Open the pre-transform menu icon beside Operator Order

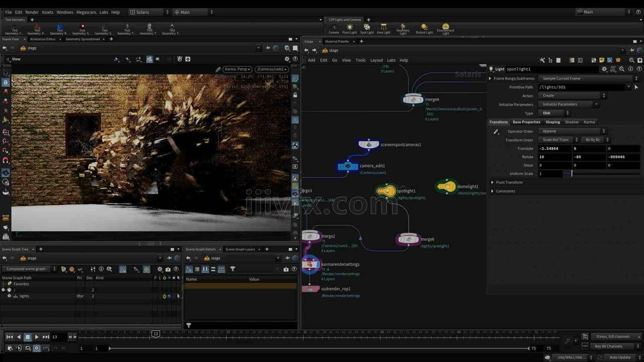496,132
